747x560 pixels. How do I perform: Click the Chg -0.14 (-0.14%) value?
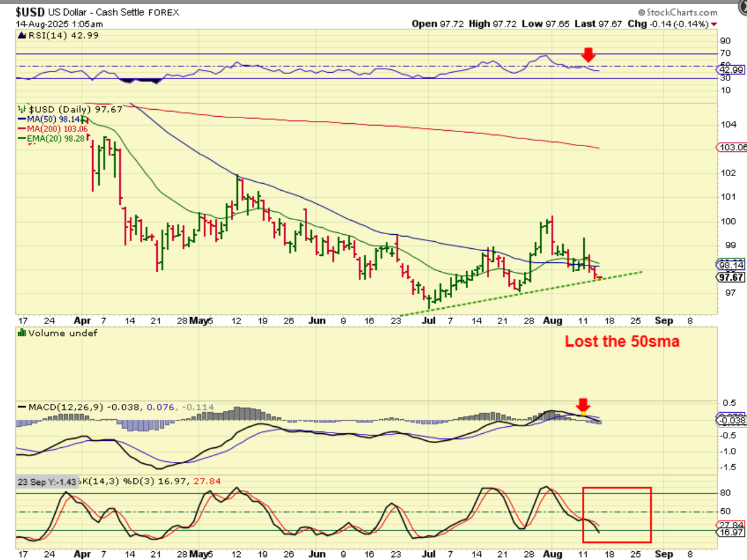tap(668, 23)
